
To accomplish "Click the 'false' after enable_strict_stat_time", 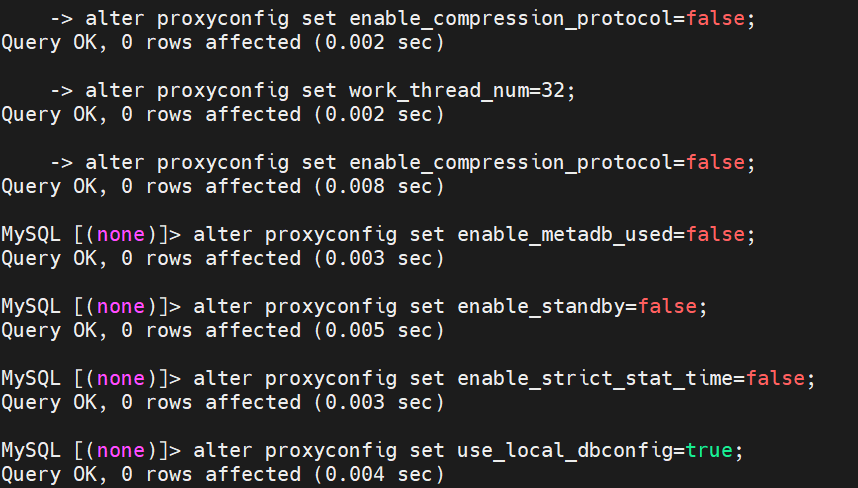I will tap(775, 379).
